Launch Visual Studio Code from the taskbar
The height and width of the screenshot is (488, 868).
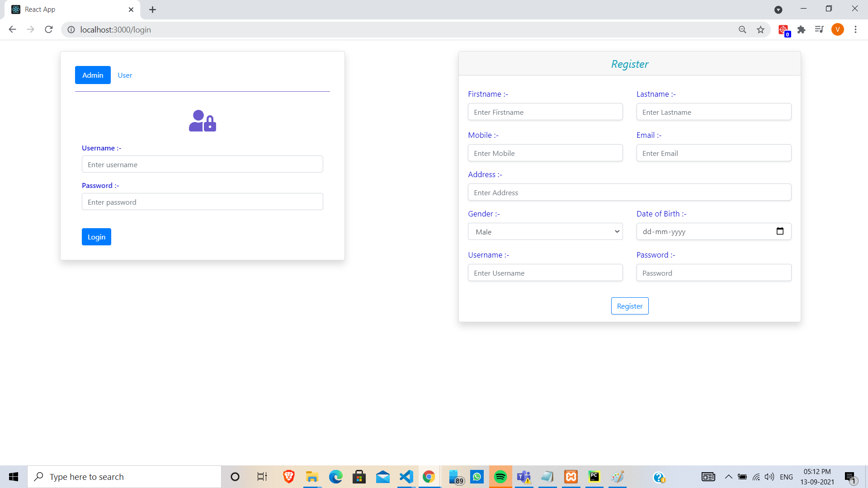[x=406, y=477]
